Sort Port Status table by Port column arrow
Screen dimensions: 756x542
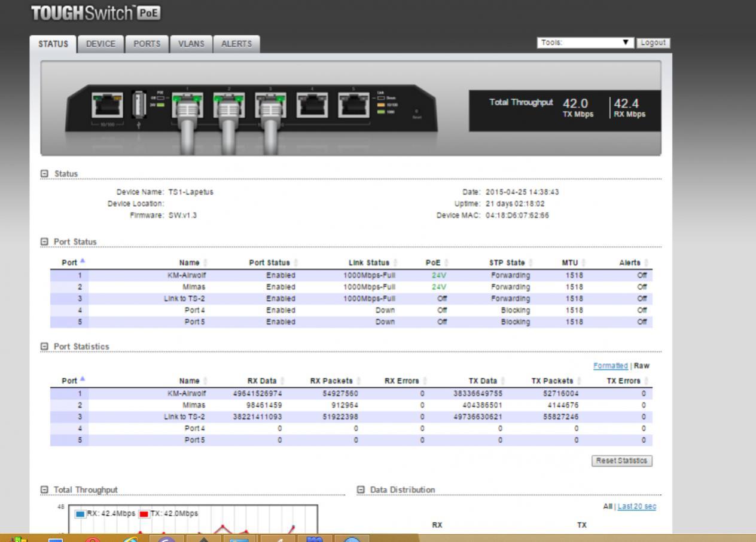[x=83, y=262]
